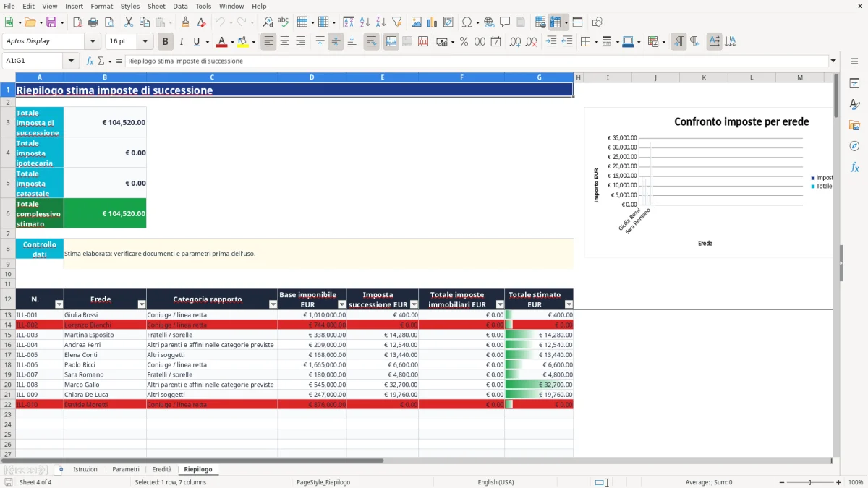Toggle Bold formatting
The width and height of the screenshot is (868, 488).
click(166, 42)
